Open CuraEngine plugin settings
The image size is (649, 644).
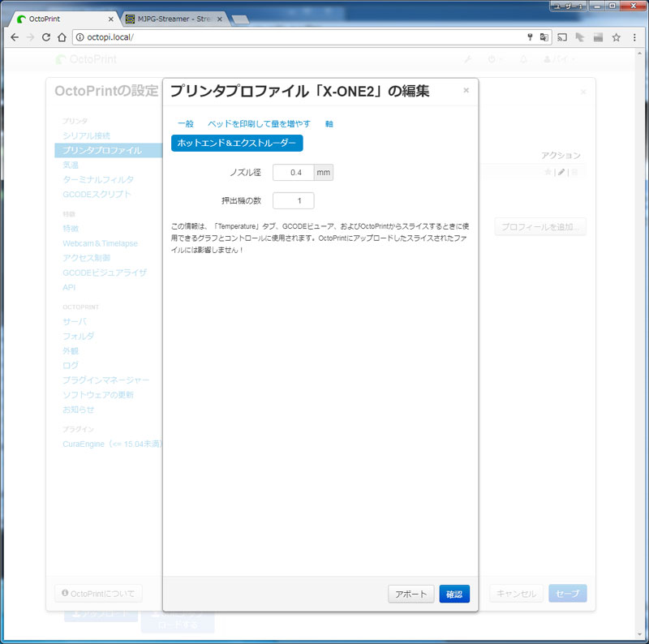point(112,444)
